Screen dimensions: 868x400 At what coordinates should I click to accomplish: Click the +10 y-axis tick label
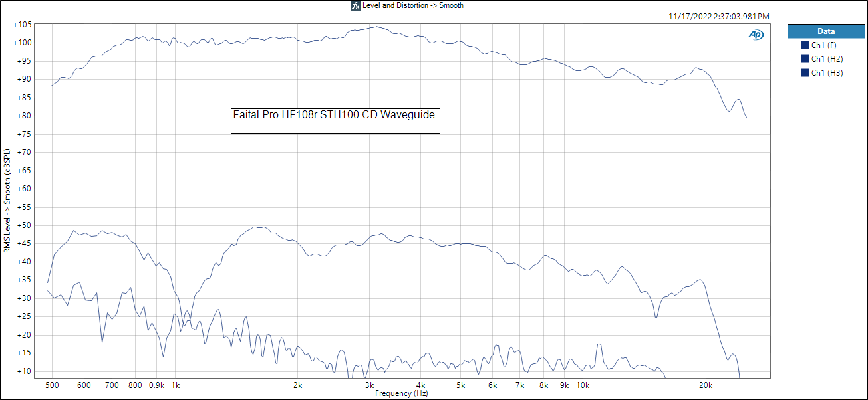pos(25,371)
